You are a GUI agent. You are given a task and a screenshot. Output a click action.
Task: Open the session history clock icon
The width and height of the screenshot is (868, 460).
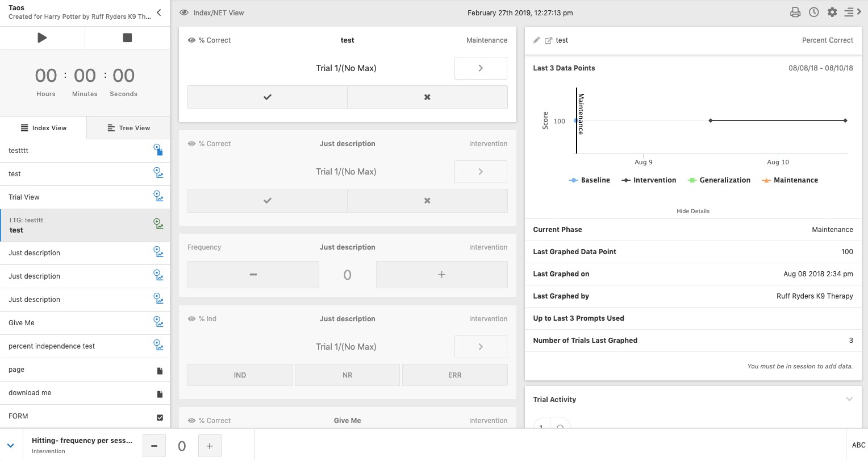813,11
